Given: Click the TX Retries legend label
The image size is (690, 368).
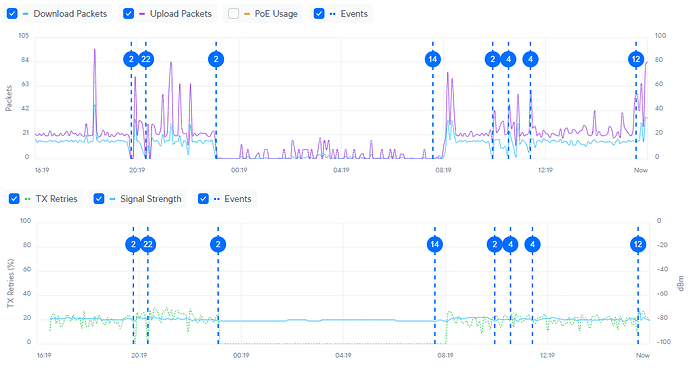Looking at the screenshot, I should point(56,199).
